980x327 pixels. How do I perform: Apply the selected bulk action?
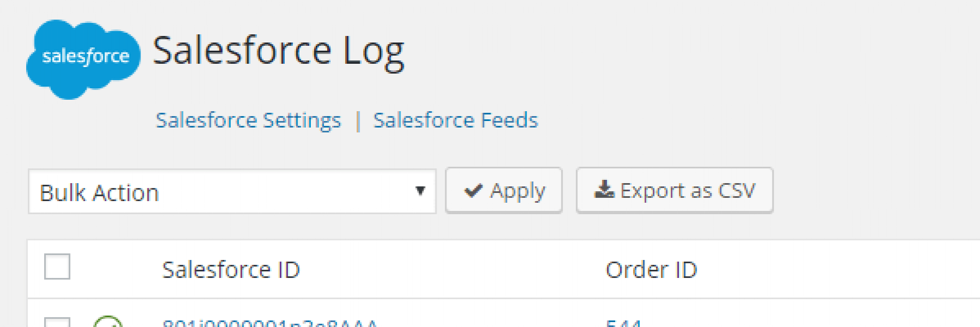(x=504, y=190)
